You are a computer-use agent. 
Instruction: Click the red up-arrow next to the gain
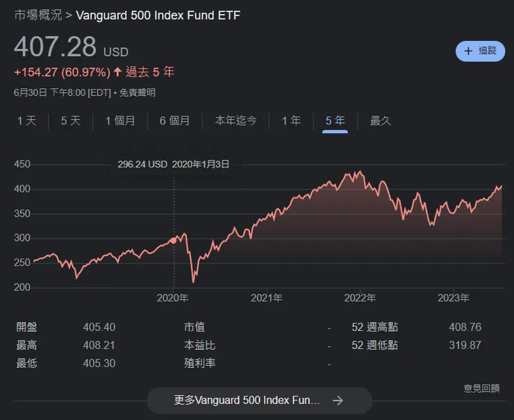pyautogui.click(x=117, y=72)
